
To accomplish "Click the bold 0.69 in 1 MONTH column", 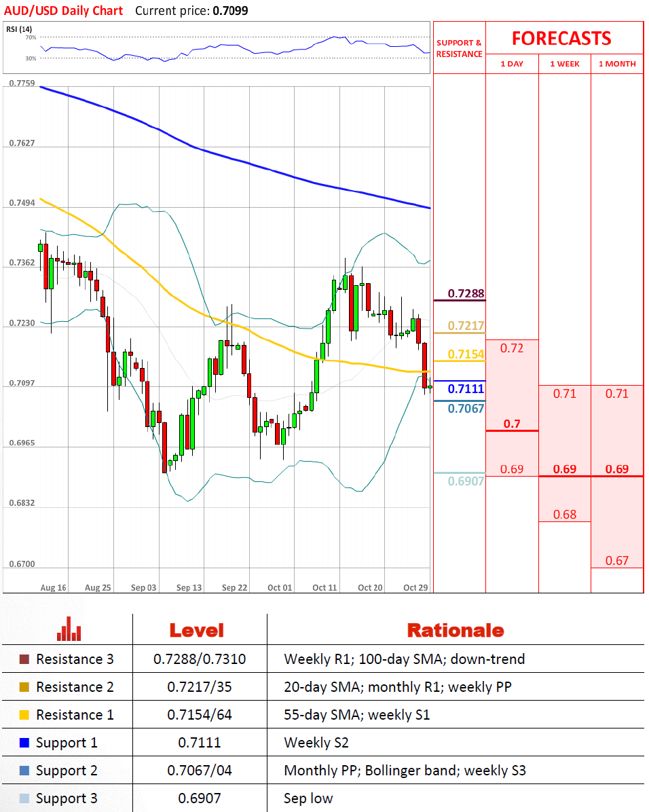I will tap(617, 469).
